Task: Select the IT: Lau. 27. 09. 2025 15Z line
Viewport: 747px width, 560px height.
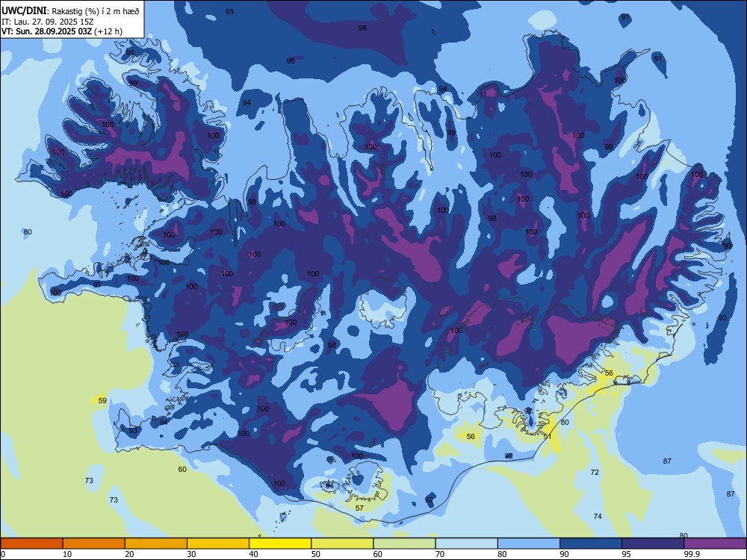Action: [x=47, y=22]
